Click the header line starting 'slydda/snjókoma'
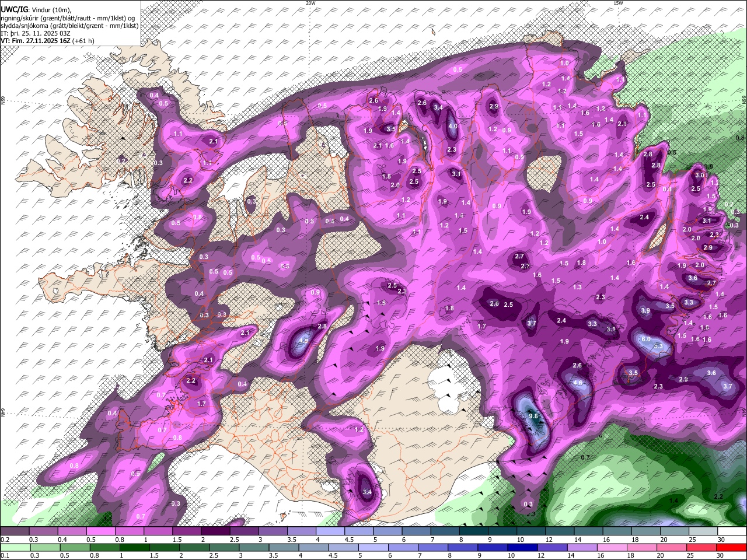The width and height of the screenshot is (747, 560). (69, 26)
